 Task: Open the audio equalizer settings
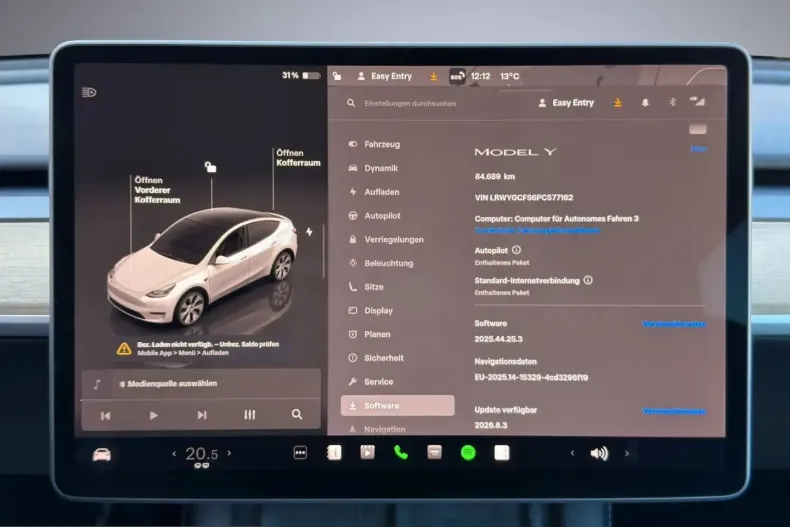(x=249, y=415)
